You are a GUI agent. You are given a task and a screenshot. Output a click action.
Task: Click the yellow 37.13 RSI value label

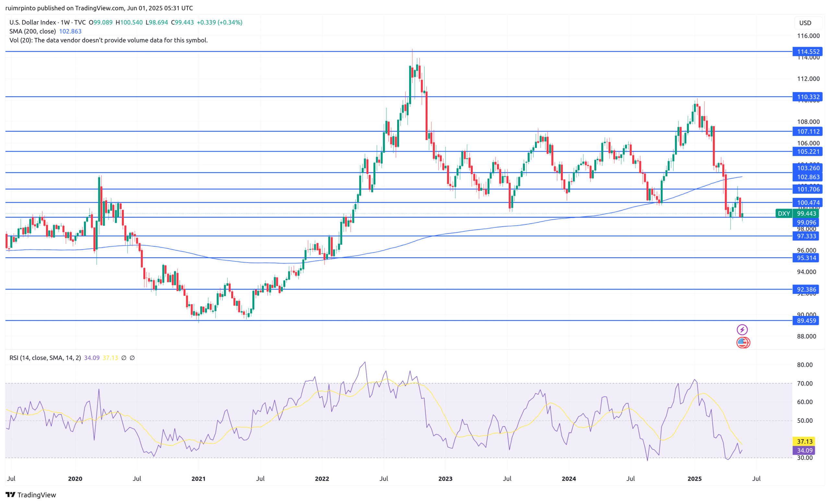coord(804,441)
